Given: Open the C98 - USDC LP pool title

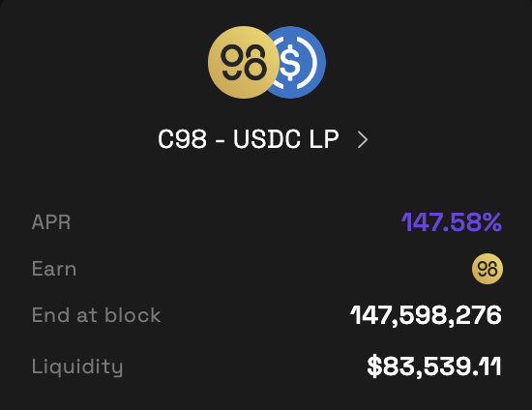Looking at the screenshot, I should 249,139.
